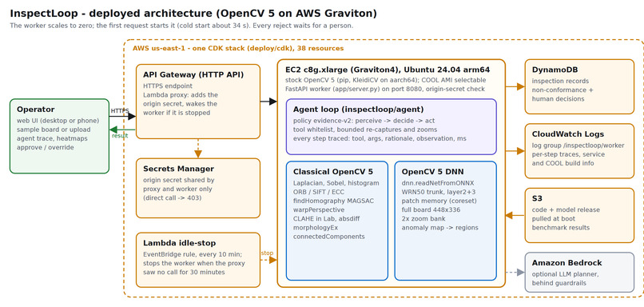Click "CLAHE in Lab, absdiff" text
The width and height of the screenshot is (644, 307).
(327, 219)
